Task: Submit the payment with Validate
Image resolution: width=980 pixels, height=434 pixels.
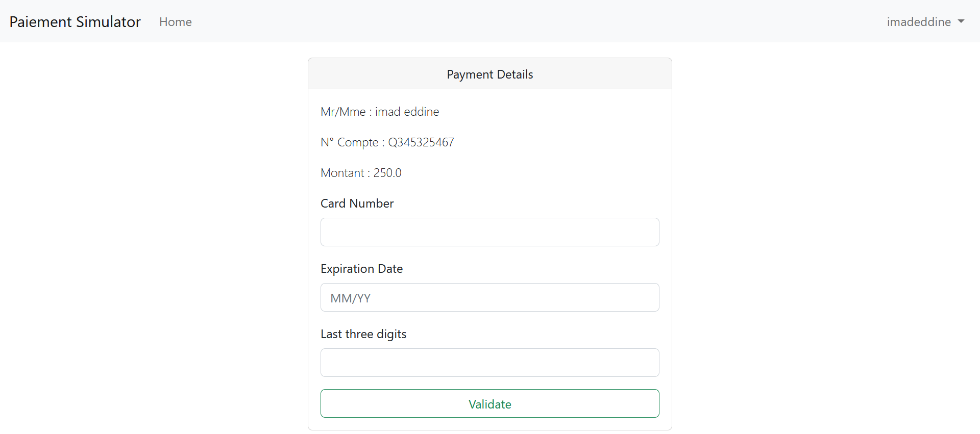Action: tap(489, 403)
